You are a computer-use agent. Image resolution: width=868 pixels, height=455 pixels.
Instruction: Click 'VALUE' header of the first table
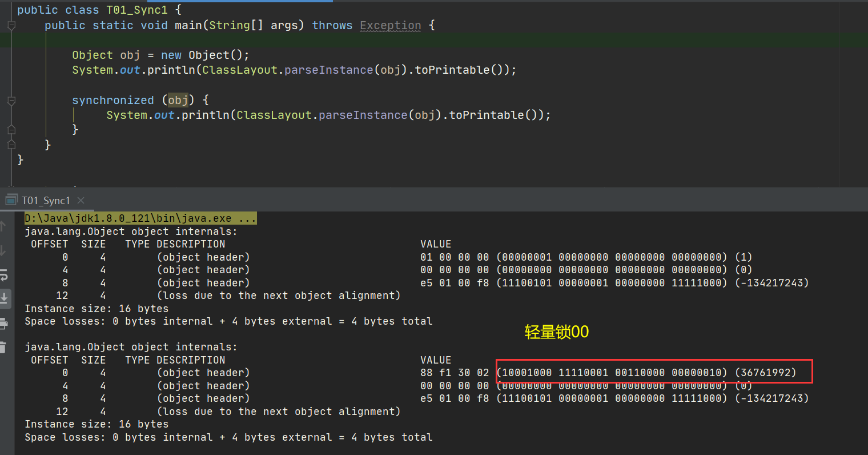[436, 244]
